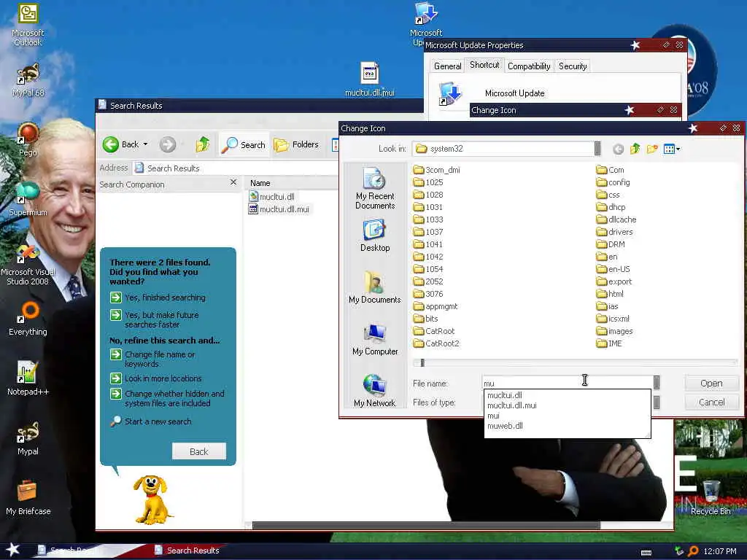Open the Back history dropdown in Search Results

[x=145, y=144]
